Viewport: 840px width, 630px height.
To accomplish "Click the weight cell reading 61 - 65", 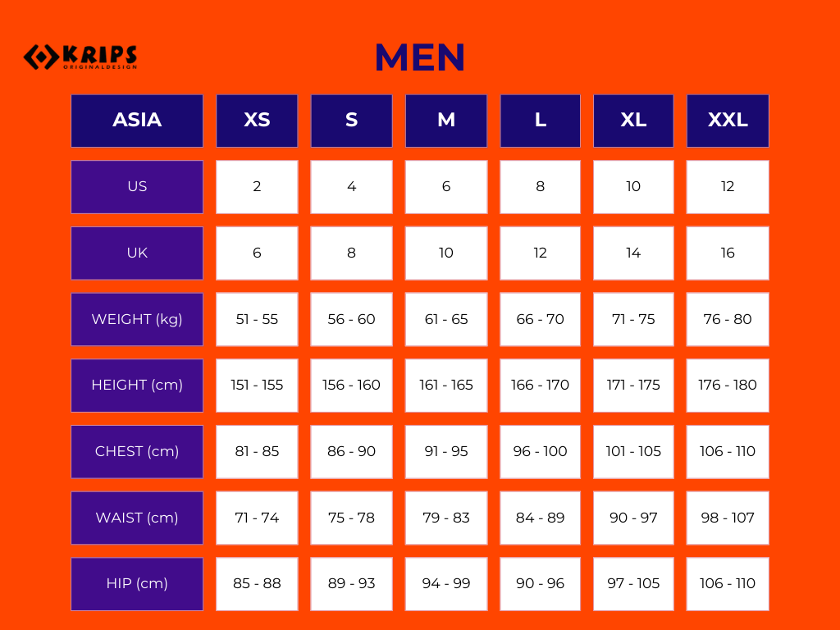I will pyautogui.click(x=446, y=319).
